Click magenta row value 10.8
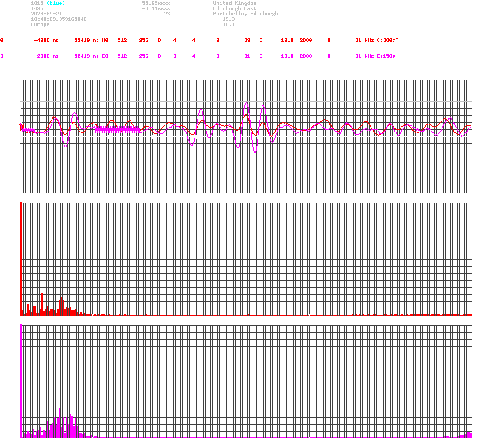483x448 pixels. click(x=287, y=56)
